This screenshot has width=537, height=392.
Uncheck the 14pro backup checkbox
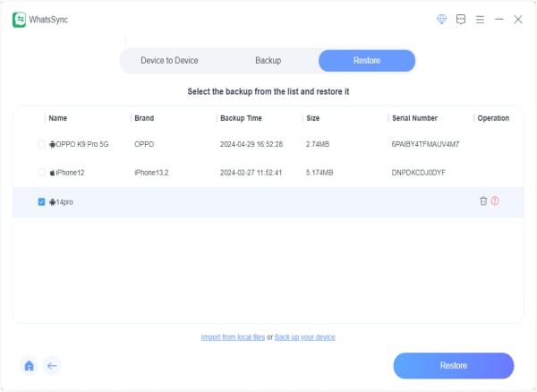tap(41, 201)
